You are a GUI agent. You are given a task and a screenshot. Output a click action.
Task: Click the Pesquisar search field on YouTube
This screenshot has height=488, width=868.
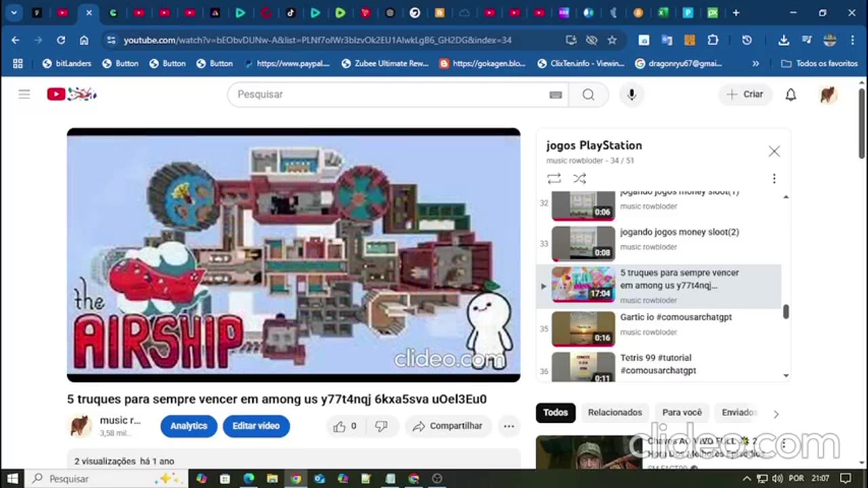point(397,94)
